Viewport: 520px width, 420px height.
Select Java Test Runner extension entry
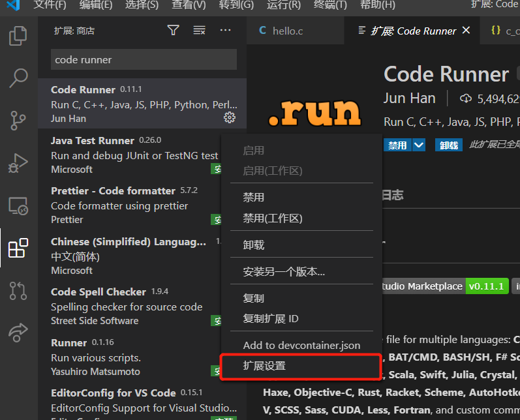[130, 155]
